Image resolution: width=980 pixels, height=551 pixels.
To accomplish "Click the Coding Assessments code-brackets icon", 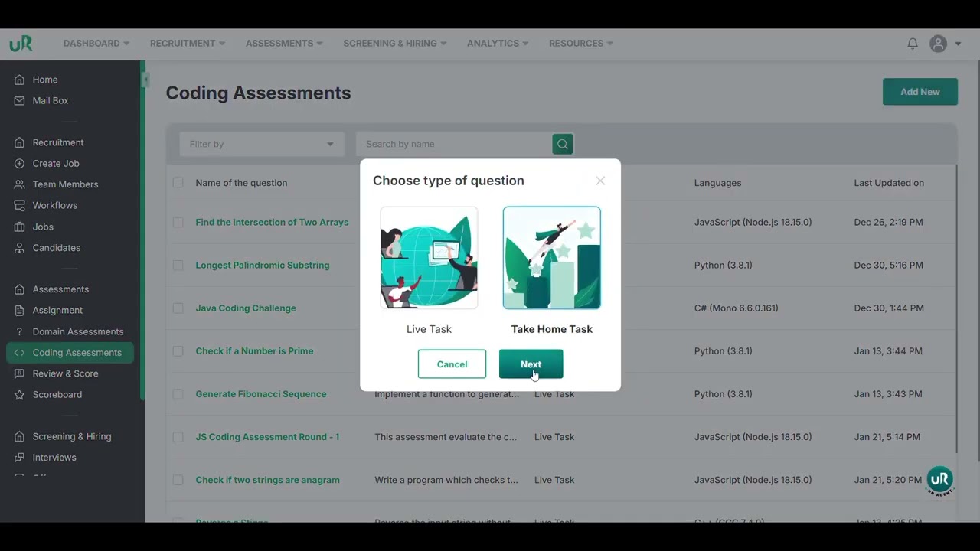I will pyautogui.click(x=19, y=353).
